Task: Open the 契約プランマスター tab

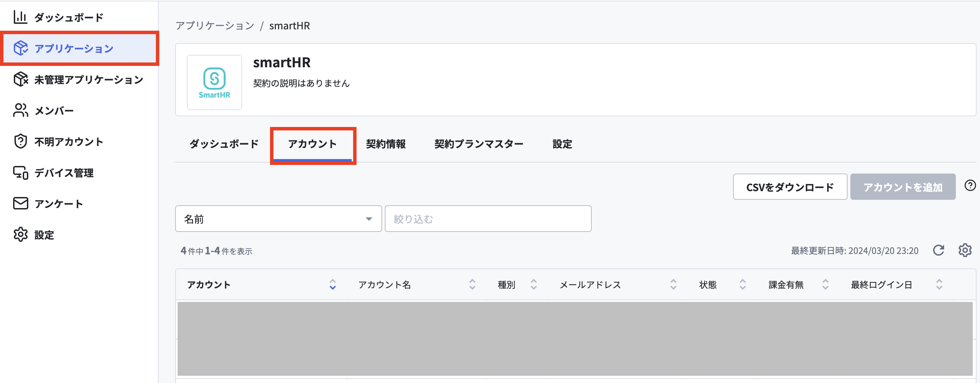Action: pos(479,144)
